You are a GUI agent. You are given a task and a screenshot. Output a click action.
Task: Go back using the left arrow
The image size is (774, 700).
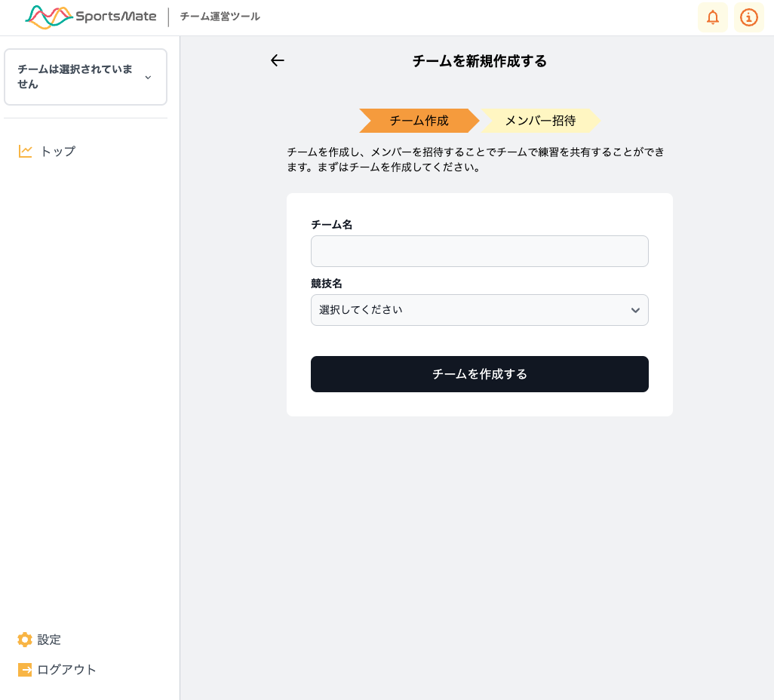point(278,60)
